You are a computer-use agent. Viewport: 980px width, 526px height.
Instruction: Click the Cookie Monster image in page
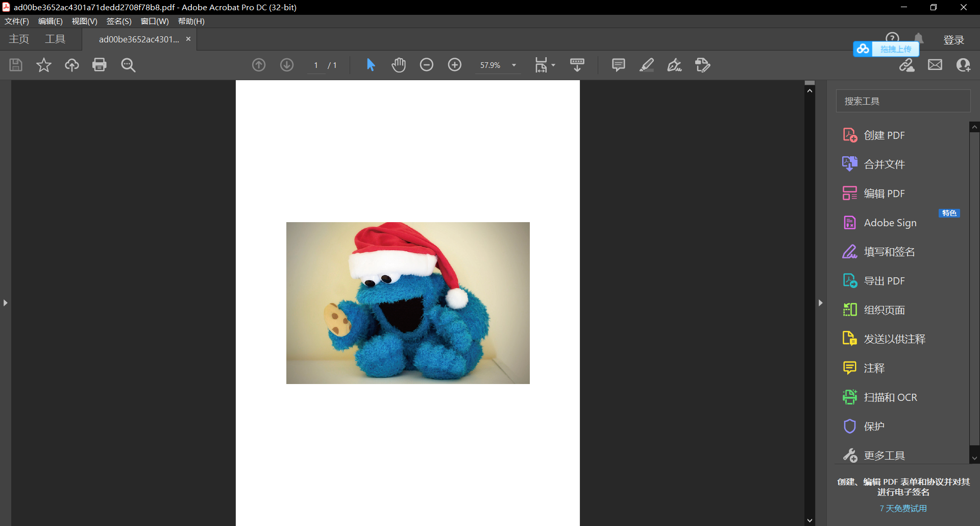click(408, 303)
